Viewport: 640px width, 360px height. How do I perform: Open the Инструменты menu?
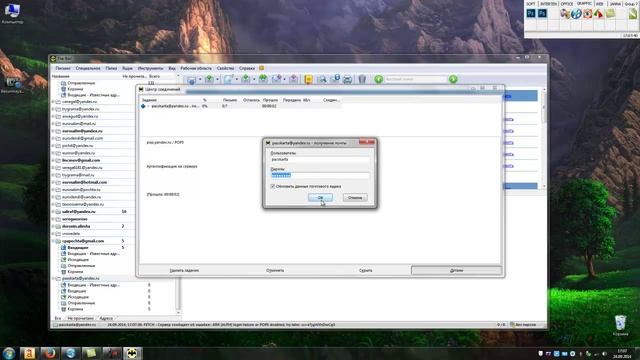pos(150,68)
